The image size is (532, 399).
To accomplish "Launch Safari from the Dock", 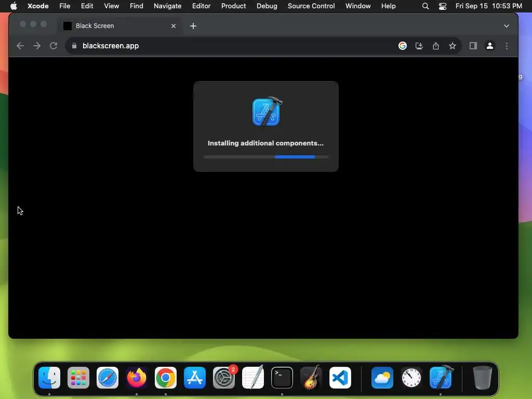I will point(108,378).
